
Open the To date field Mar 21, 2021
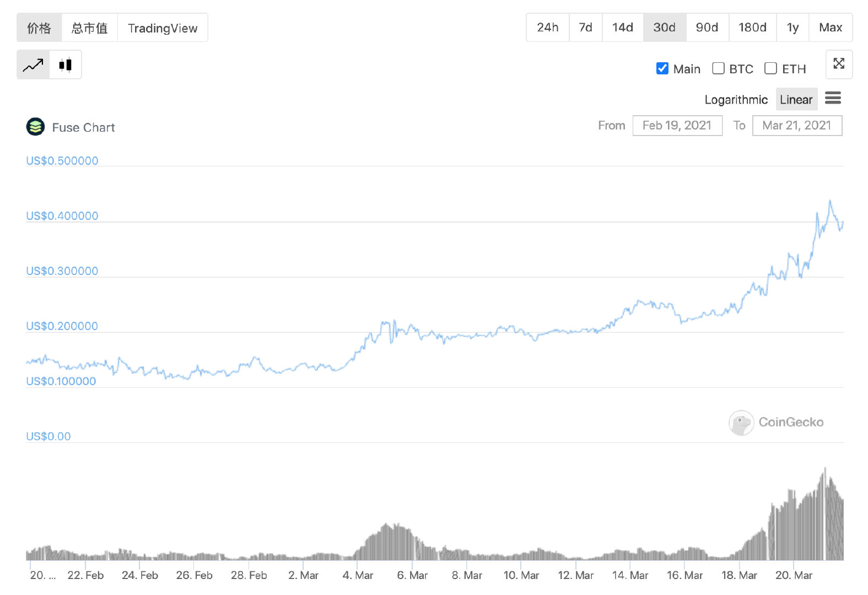[x=797, y=126]
